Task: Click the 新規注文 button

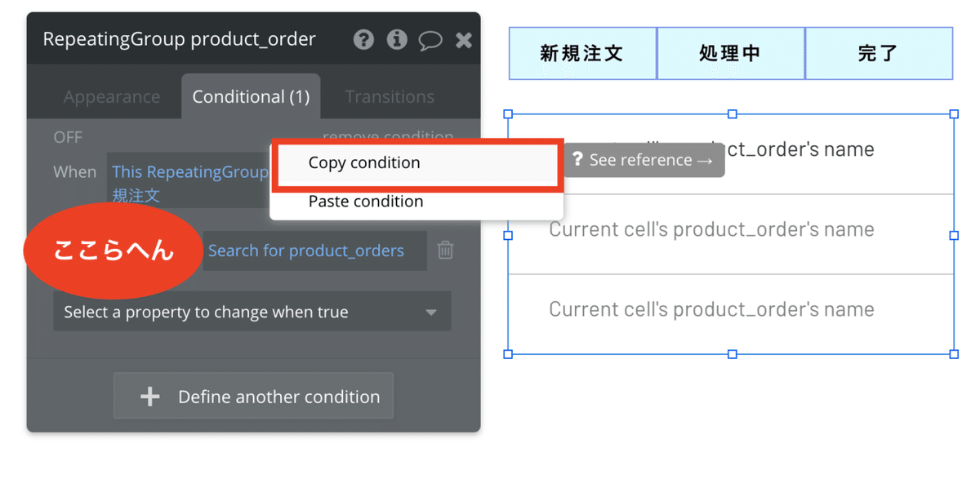Action: coord(582,53)
